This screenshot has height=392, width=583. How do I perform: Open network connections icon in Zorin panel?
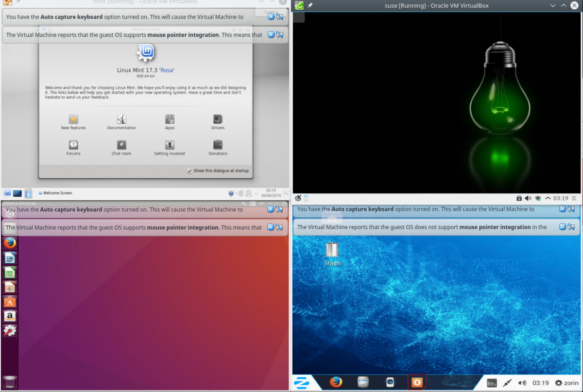pos(508,383)
